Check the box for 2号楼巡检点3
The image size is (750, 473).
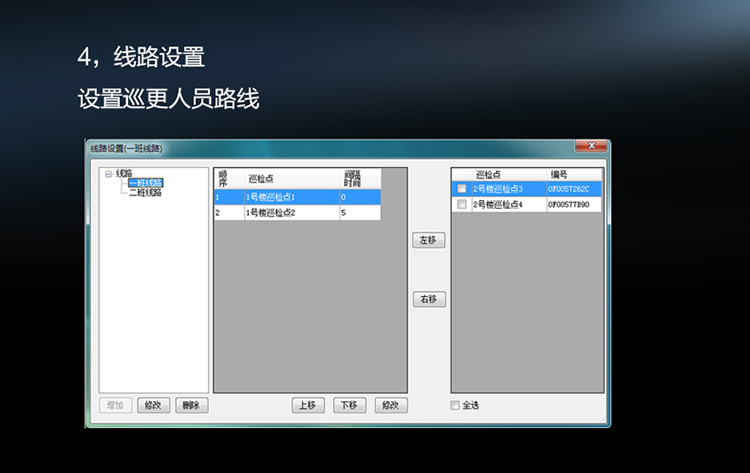tap(462, 189)
